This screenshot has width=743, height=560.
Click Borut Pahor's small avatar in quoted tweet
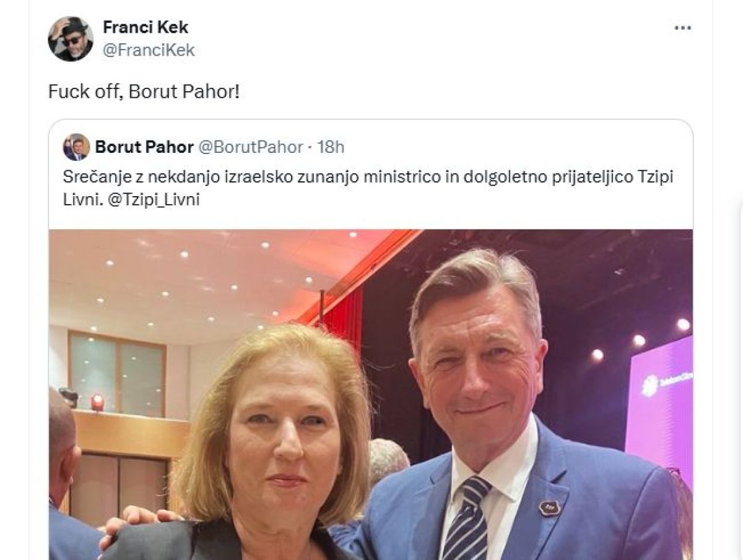[x=77, y=147]
